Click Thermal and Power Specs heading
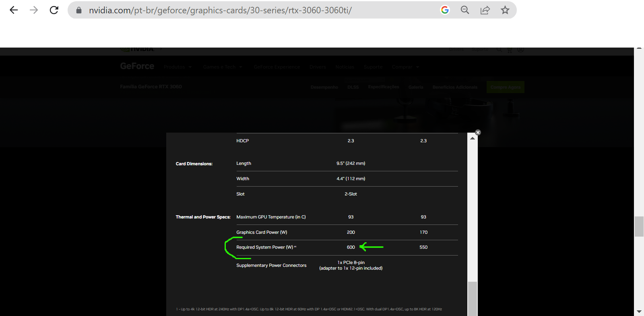Image resolution: width=644 pixels, height=316 pixels. [x=203, y=217]
